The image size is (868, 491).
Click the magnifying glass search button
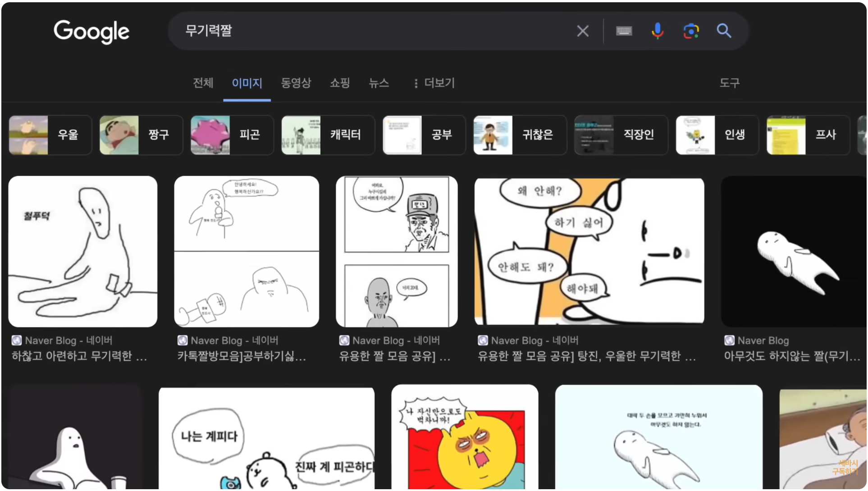(x=724, y=31)
